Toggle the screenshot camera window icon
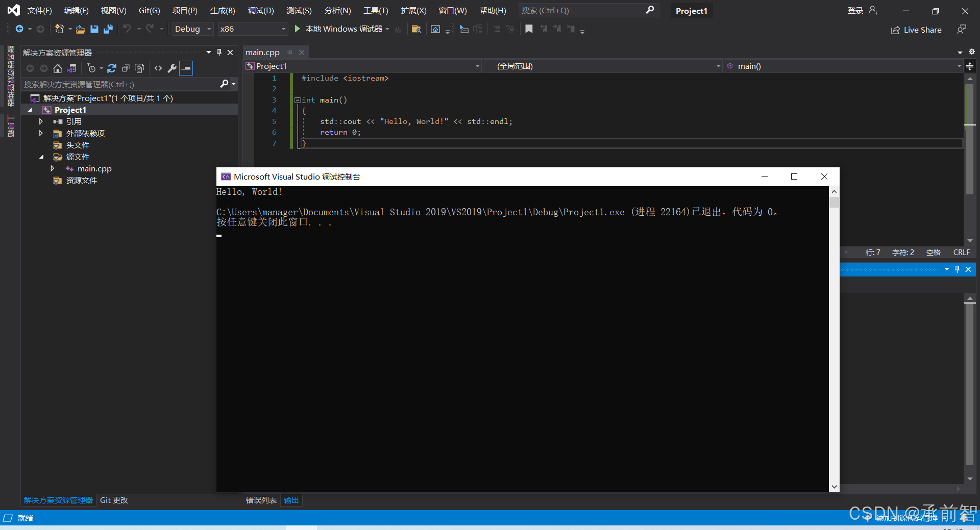980x530 pixels. coord(435,29)
